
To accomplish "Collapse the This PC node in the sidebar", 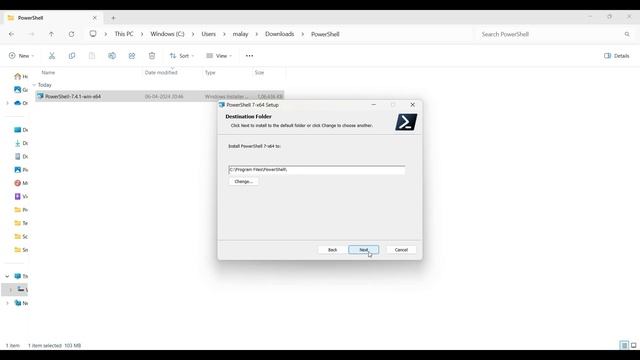I will tap(7, 276).
